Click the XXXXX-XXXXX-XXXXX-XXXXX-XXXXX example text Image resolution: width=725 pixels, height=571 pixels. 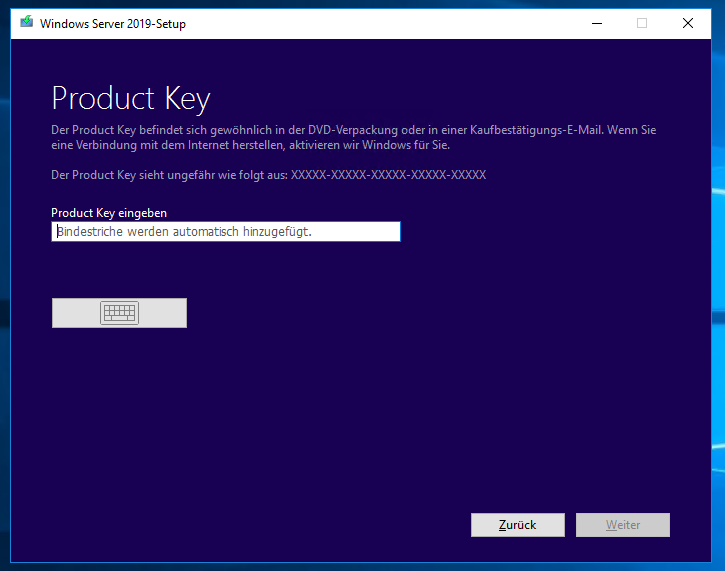[x=388, y=175]
